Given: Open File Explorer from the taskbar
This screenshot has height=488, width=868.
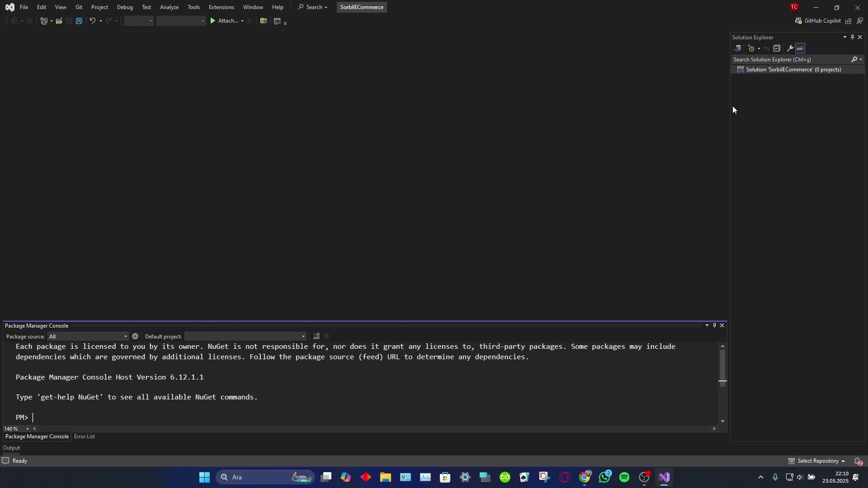Looking at the screenshot, I should (386, 477).
